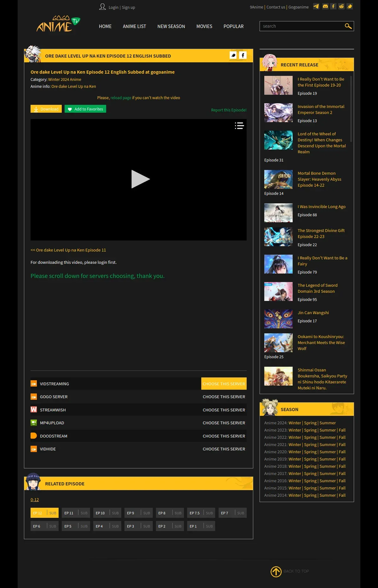Open The Legend of Sword Domain title
This screenshot has width=378, height=588.
(318, 288)
